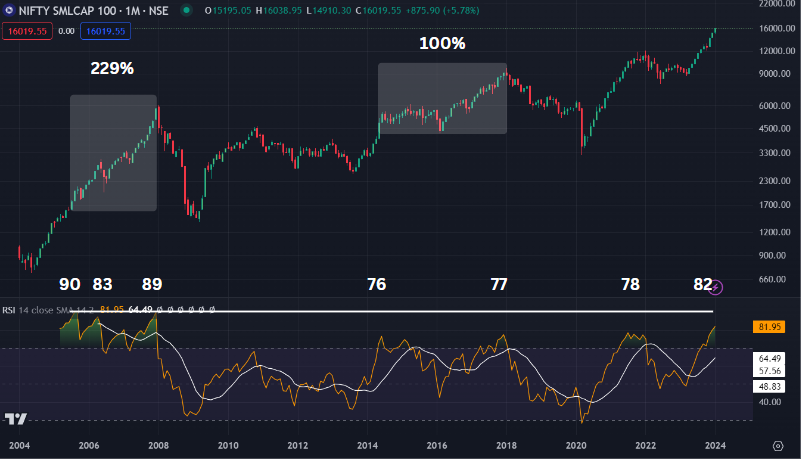
Task: Click the low value L14910.30
Action: [x=329, y=10]
